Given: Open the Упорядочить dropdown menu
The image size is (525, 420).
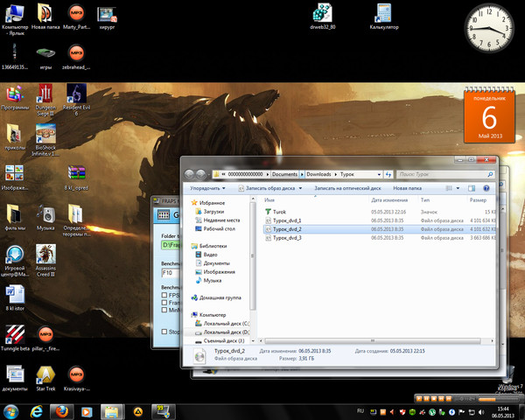Looking at the screenshot, I should click(207, 188).
